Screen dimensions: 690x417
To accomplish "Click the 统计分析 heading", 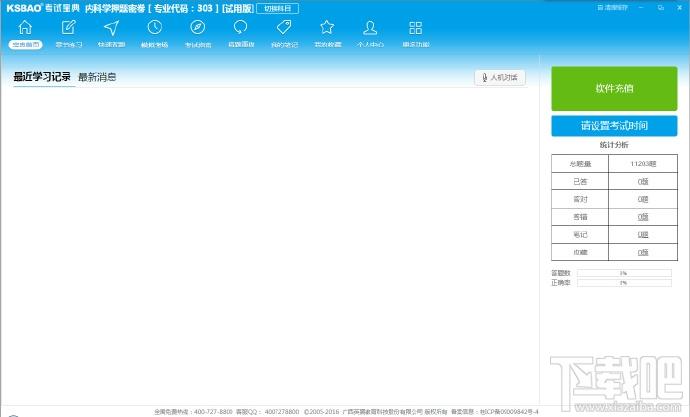I will click(614, 145).
